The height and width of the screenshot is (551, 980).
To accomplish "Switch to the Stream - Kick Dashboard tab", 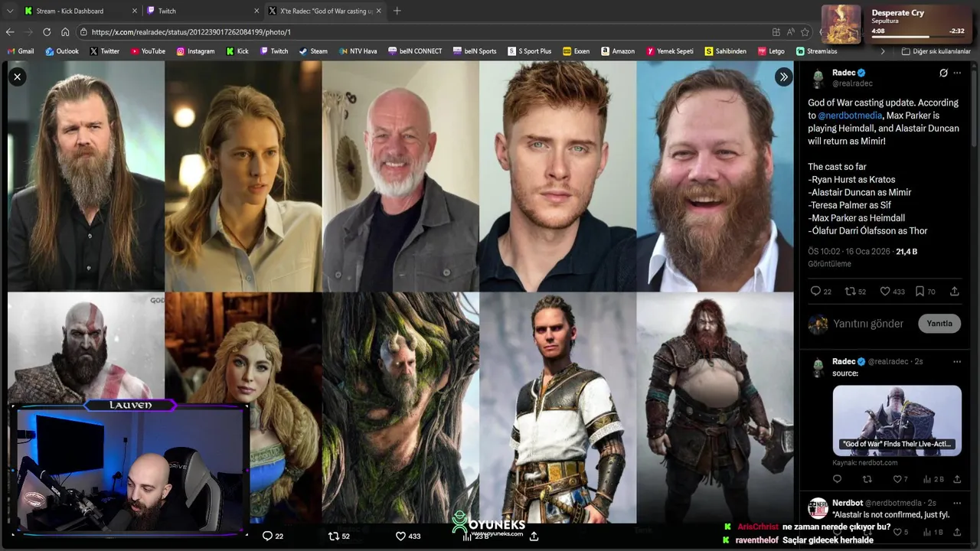I will point(80,11).
